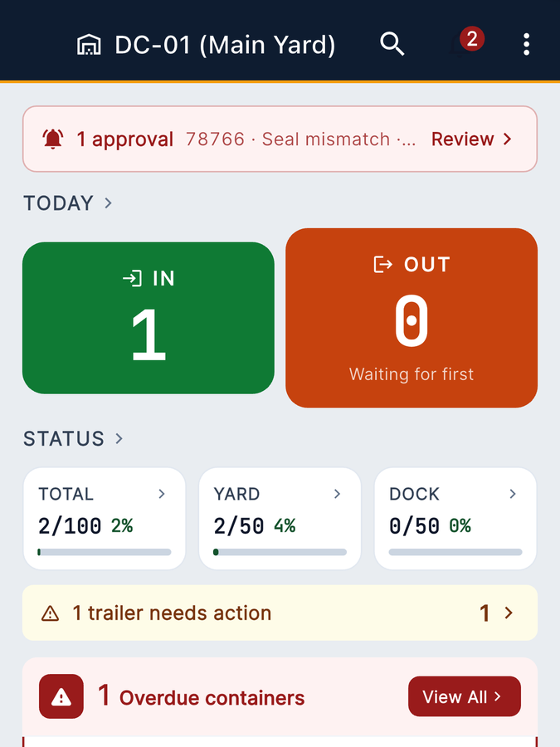560x747 pixels.
Task: Tap the red overdue alert square icon
Action: coord(61,696)
